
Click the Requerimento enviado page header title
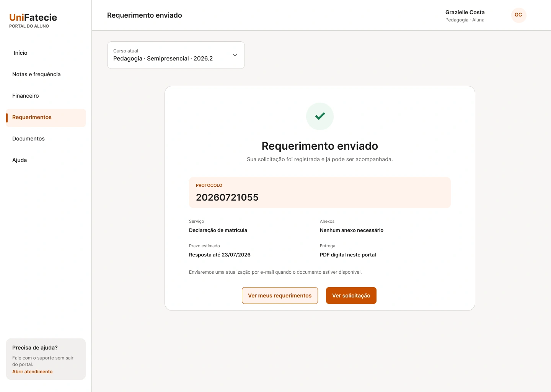[x=145, y=15]
